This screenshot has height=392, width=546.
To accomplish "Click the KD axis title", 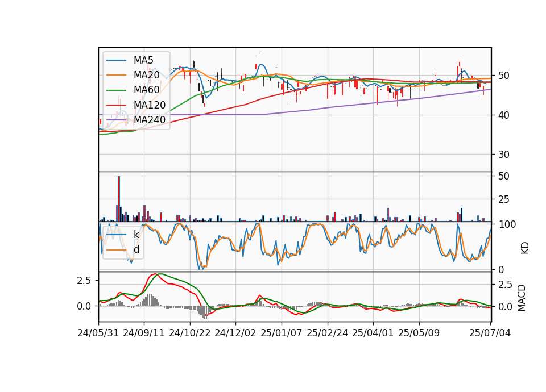I will pos(525,248).
